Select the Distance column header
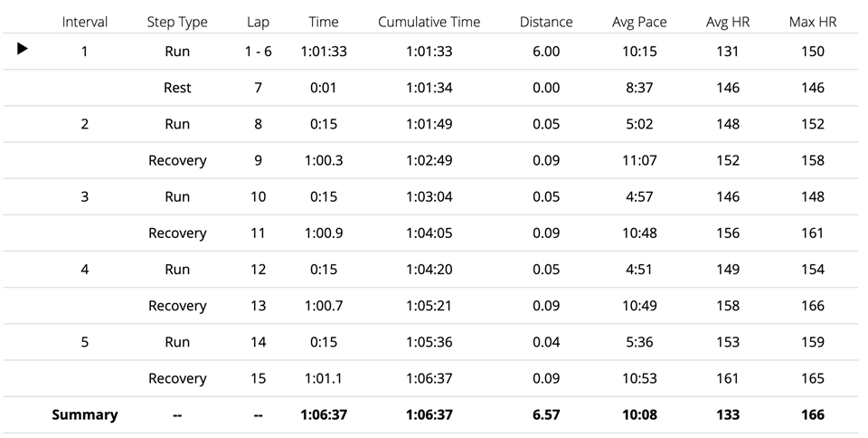 pyautogui.click(x=546, y=22)
